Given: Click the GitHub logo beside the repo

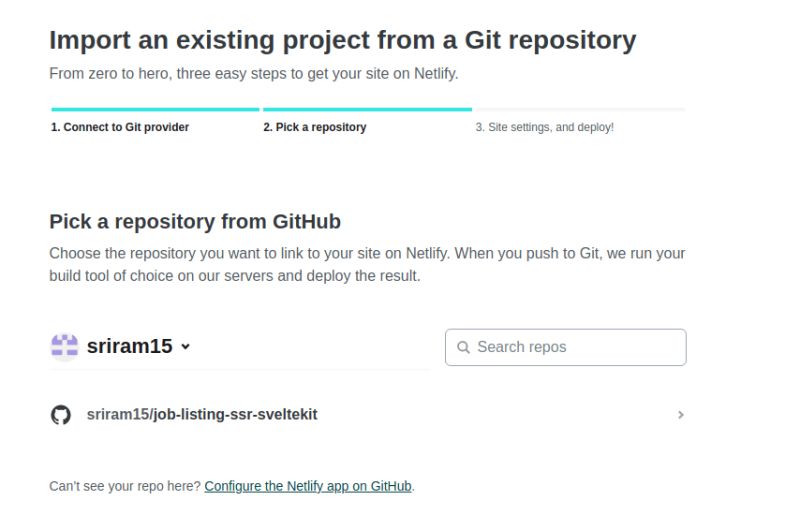Looking at the screenshot, I should [x=61, y=415].
